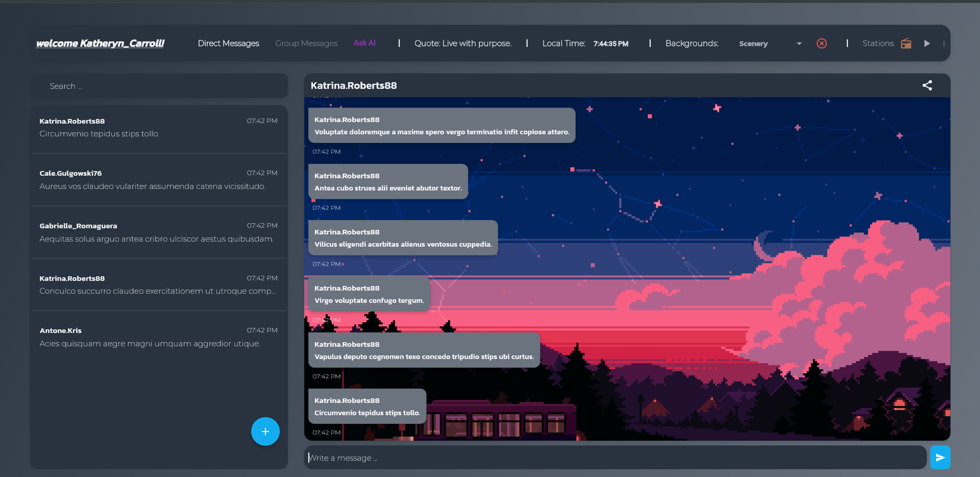The image size is (980, 477).
Task: Click the message "Vapulus deputo cognomen texo..."
Action: 424,350
